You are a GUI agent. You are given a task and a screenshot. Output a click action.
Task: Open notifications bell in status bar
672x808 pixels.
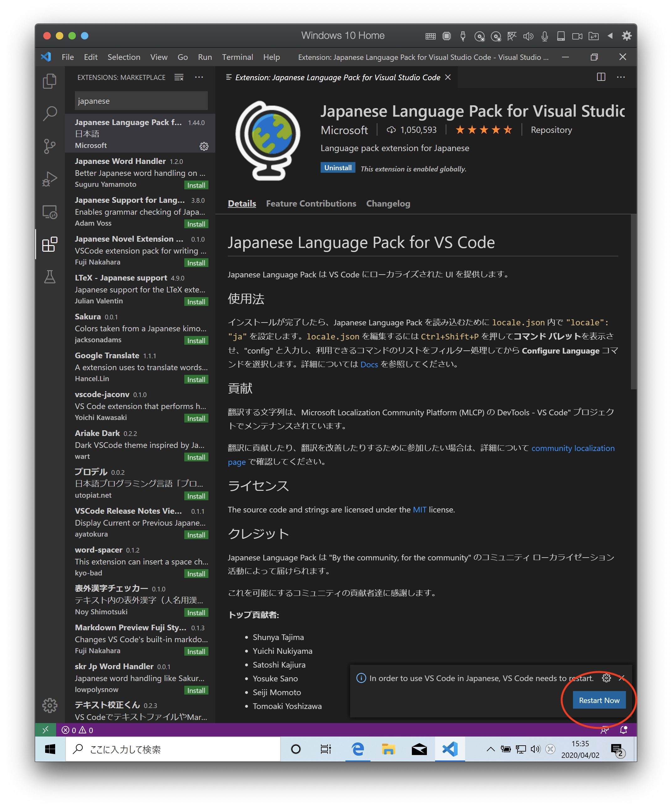624,730
